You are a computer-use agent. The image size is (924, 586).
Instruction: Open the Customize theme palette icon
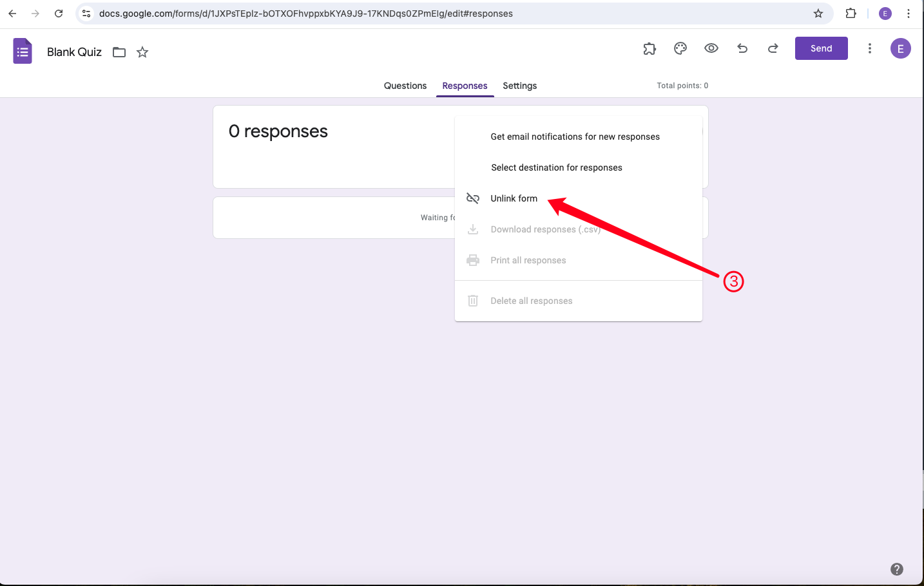[680, 48]
